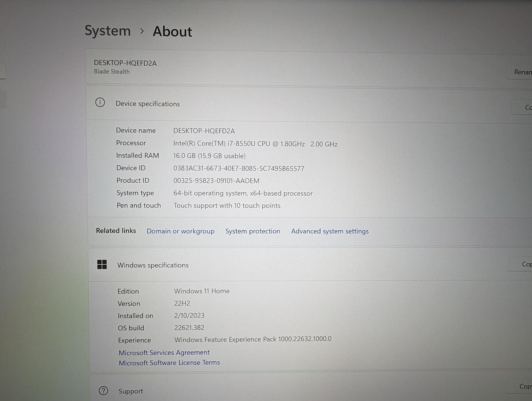This screenshot has height=401, width=532.
Task: Copy the Windows specifications
Action: tap(523, 264)
